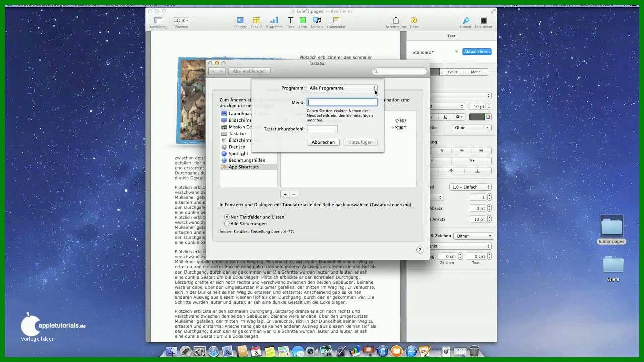Open the Diagramm chart tool
This screenshot has height=362, width=644.
coord(274,20)
